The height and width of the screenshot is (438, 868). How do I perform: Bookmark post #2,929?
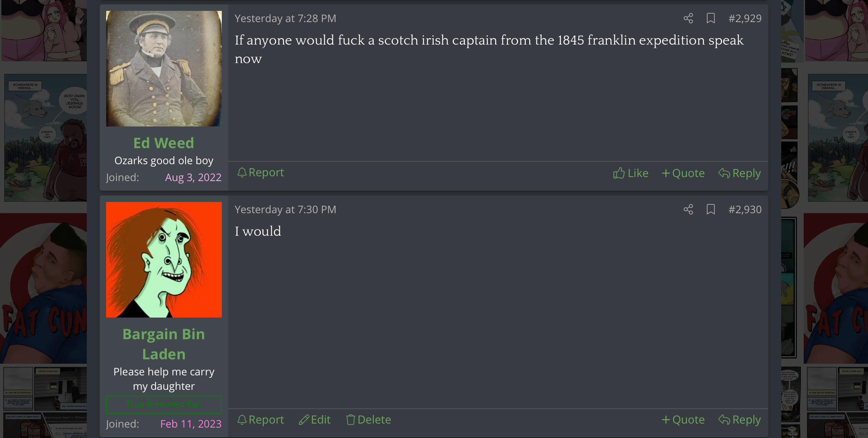pos(710,18)
